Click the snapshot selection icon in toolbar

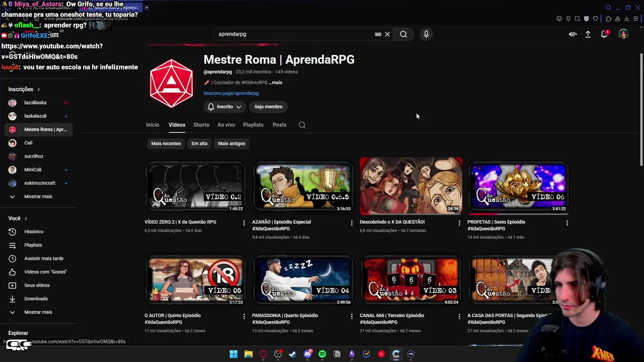click(577, 19)
